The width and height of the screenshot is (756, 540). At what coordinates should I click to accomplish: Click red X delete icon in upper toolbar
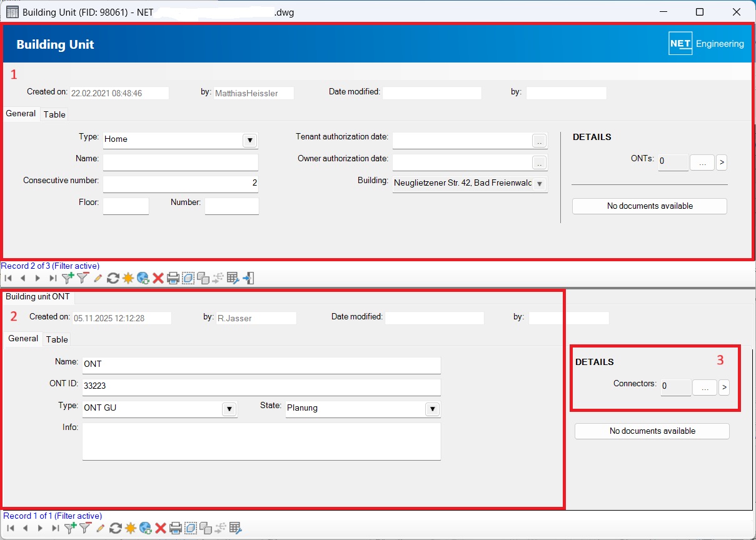click(158, 278)
